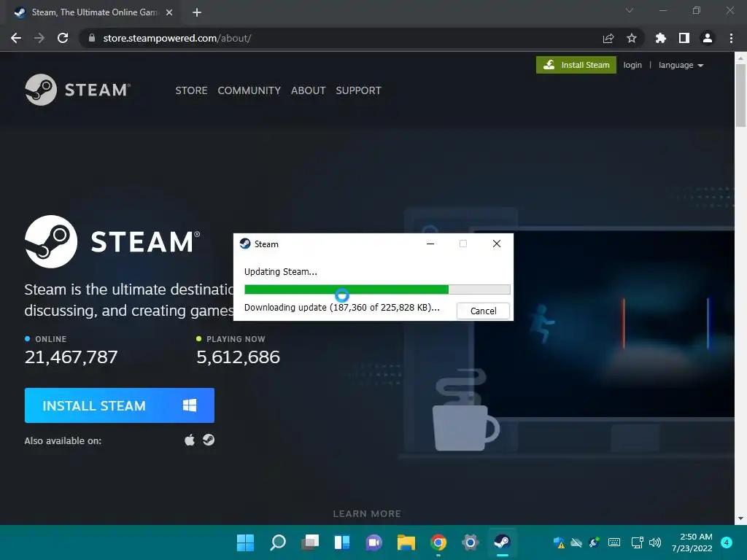Open the notification badge showing 4
The width and height of the screenshot is (747, 560).
coord(726,542)
